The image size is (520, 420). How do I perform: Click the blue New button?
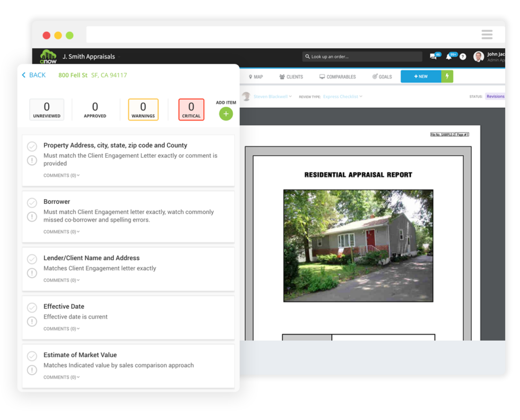click(421, 76)
